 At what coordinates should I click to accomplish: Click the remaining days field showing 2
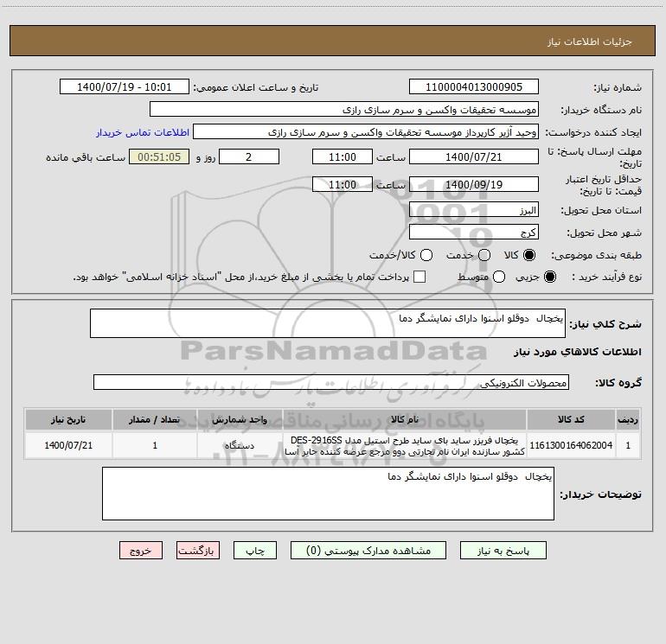pyautogui.click(x=249, y=156)
